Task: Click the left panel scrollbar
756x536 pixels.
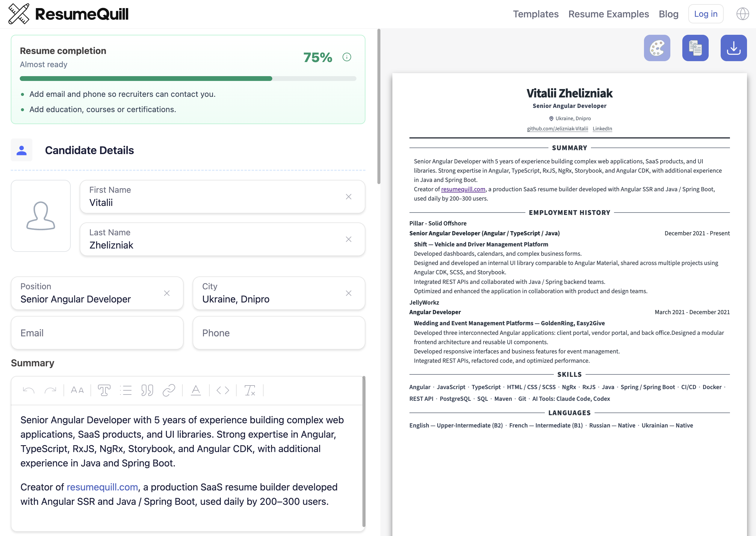Action: tap(379, 106)
